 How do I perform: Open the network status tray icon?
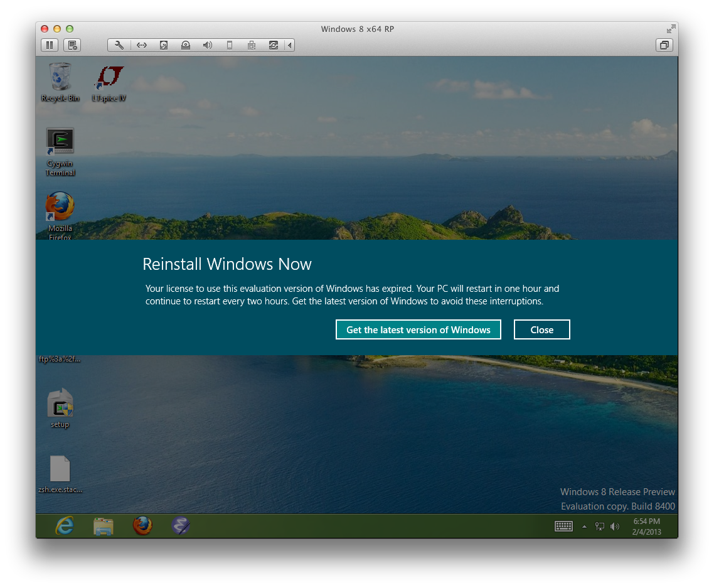(x=600, y=527)
